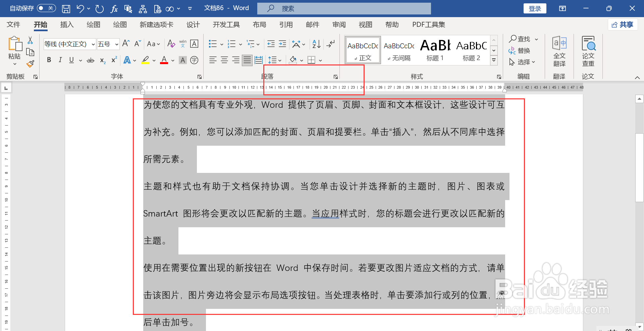
Task: Click the 共享 share button
Action: pos(623,25)
